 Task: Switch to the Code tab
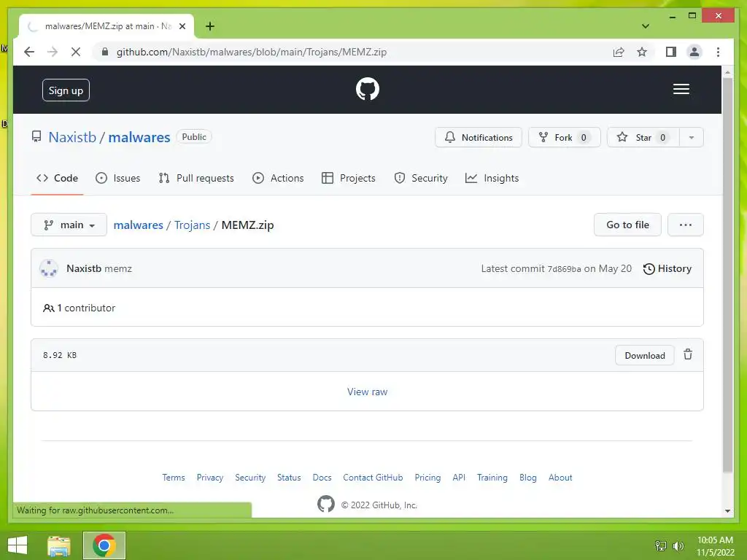tap(57, 178)
